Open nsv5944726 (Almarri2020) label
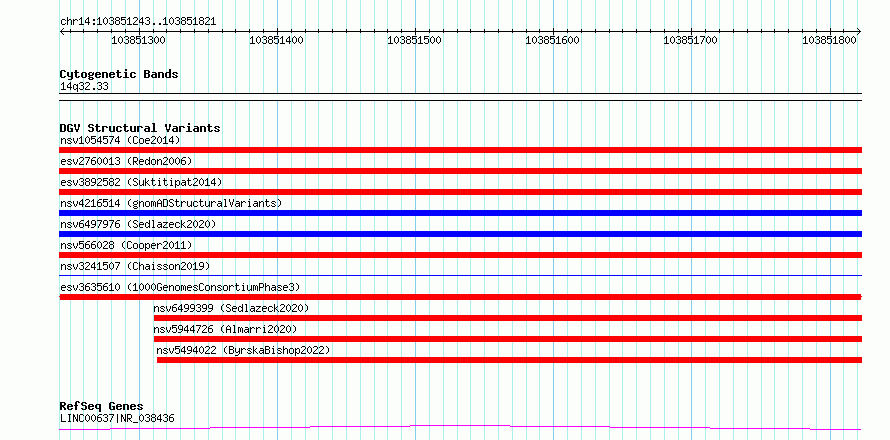 coord(225,329)
